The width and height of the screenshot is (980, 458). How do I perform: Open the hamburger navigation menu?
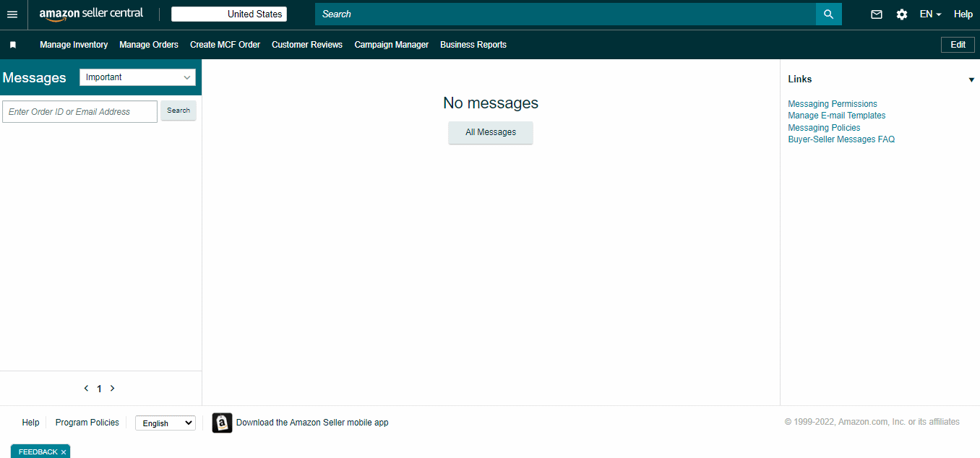[x=12, y=14]
